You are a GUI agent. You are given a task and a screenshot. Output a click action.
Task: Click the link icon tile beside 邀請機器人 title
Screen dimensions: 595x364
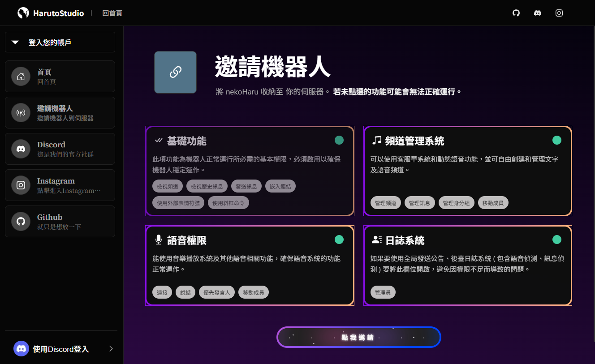click(x=175, y=72)
